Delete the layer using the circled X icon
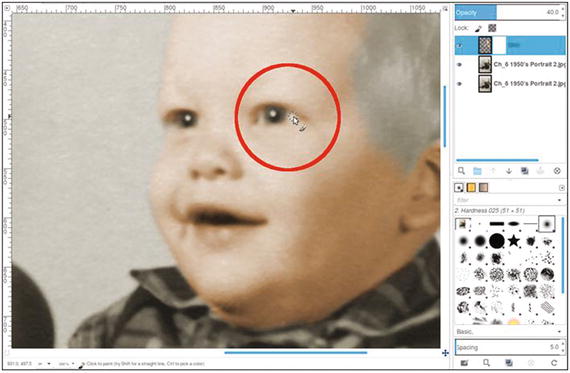Viewport: 570px width, 373px height. (x=557, y=171)
